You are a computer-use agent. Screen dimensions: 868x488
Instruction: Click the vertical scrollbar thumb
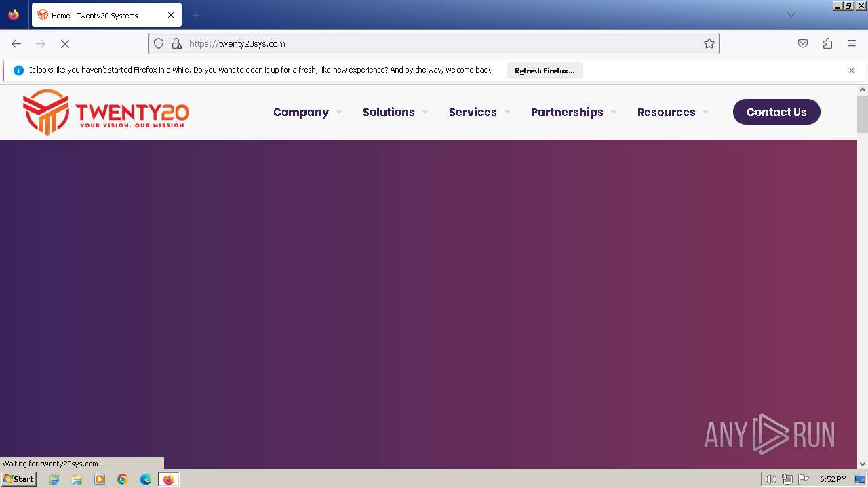[863, 114]
